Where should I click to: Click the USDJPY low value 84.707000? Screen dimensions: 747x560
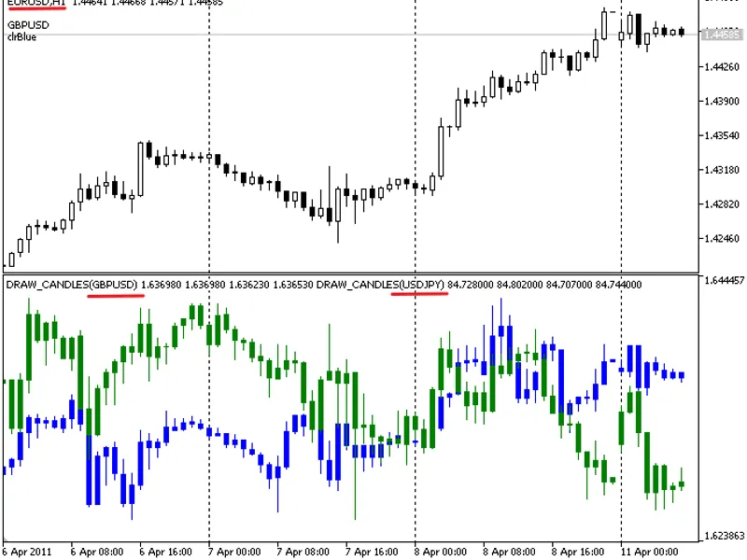[569, 285]
